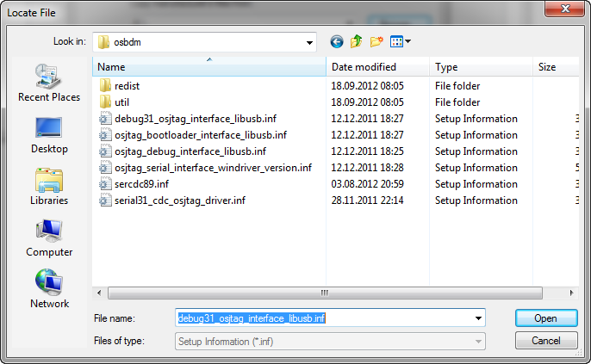591x364 pixels.
Task: Open Libraries in the places bar
Action: point(49,186)
